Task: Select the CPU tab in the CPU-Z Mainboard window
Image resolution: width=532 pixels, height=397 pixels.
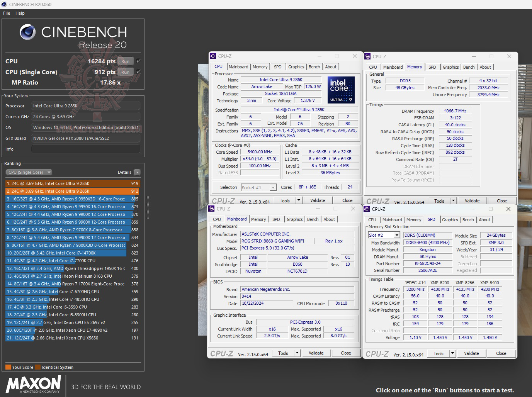Action: (217, 219)
